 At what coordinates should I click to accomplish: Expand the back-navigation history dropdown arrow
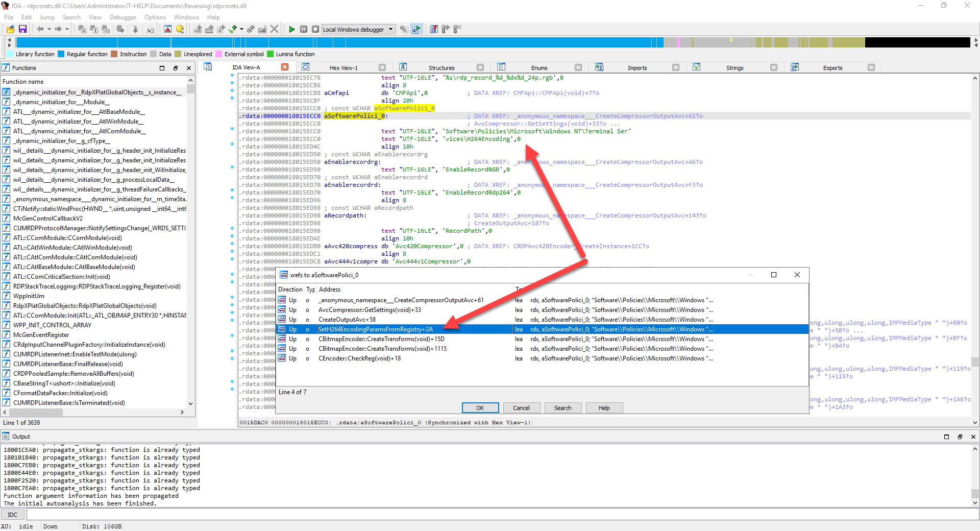click(49, 29)
